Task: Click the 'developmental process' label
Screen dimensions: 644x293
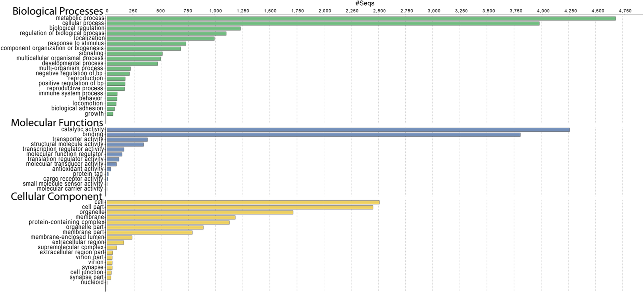Action: tap(72, 63)
